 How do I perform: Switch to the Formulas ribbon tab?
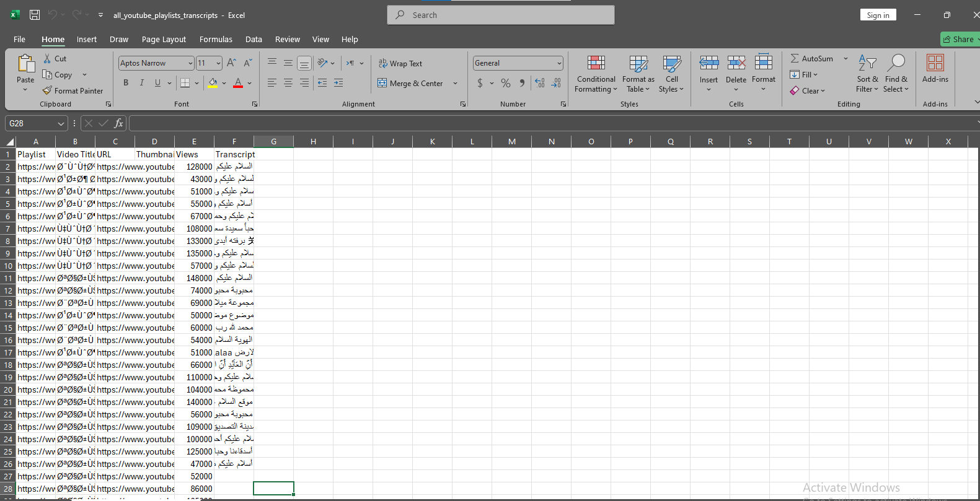pos(216,39)
